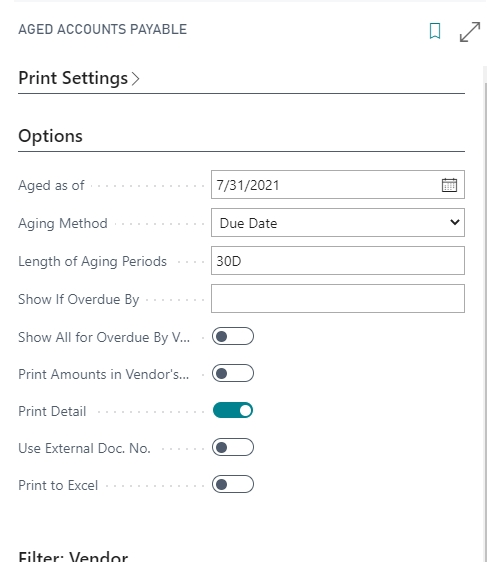Click the chevron next to Print Settings
Screen dimensions: 487x562
click(x=135, y=78)
